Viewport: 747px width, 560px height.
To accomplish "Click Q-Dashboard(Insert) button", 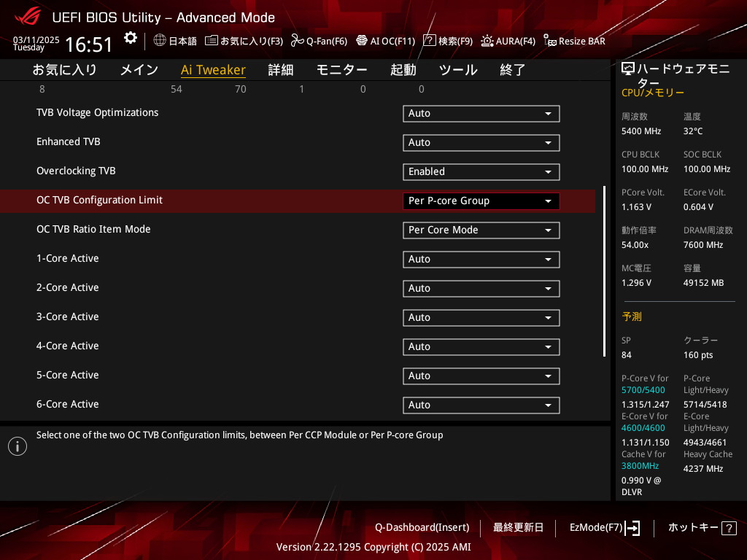I will (422, 528).
